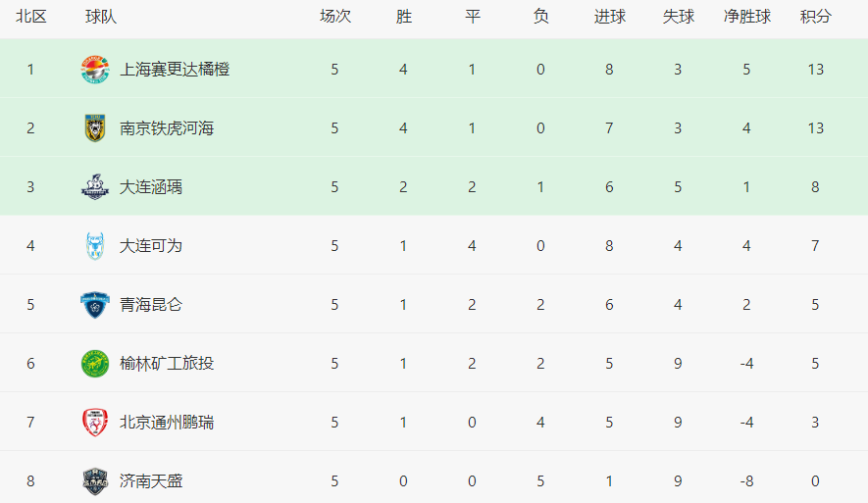The image size is (868, 503).
Task: Click the 场次 column header
Action: (334, 17)
